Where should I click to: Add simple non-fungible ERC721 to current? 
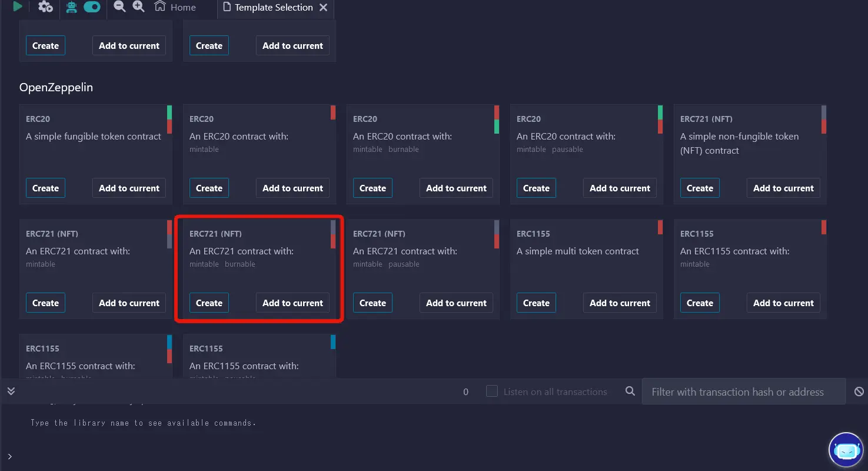tap(783, 188)
